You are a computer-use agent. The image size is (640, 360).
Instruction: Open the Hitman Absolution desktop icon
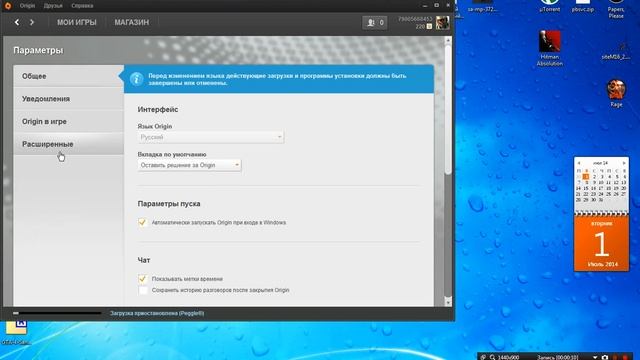[549, 48]
